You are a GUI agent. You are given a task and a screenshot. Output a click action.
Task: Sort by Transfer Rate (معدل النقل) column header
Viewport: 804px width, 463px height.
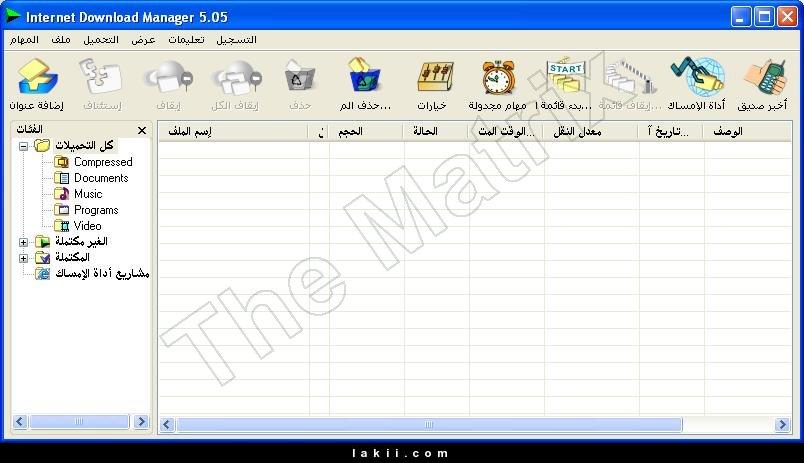point(591,131)
